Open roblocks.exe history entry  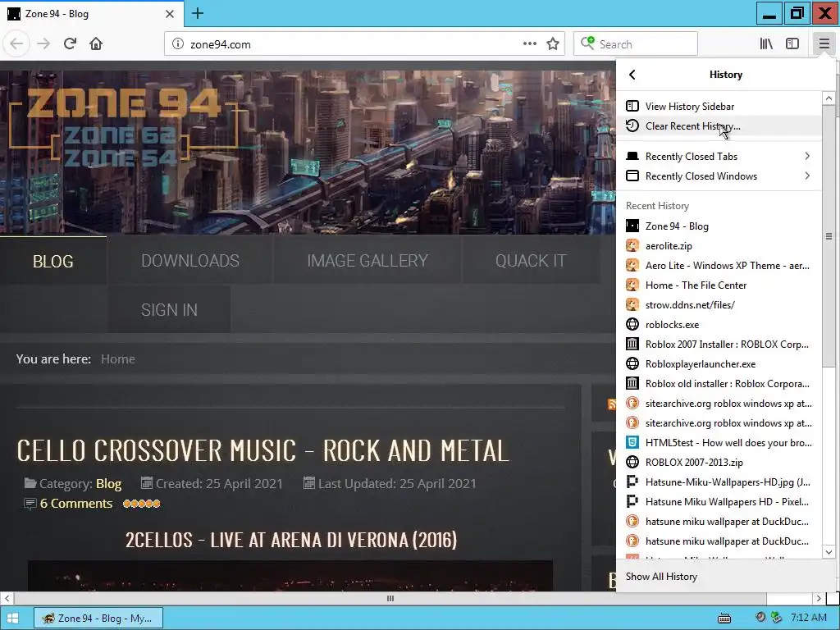(719, 325)
